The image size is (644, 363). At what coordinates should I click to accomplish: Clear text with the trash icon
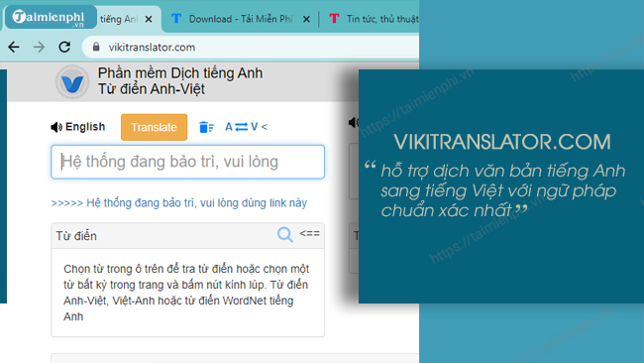click(206, 127)
